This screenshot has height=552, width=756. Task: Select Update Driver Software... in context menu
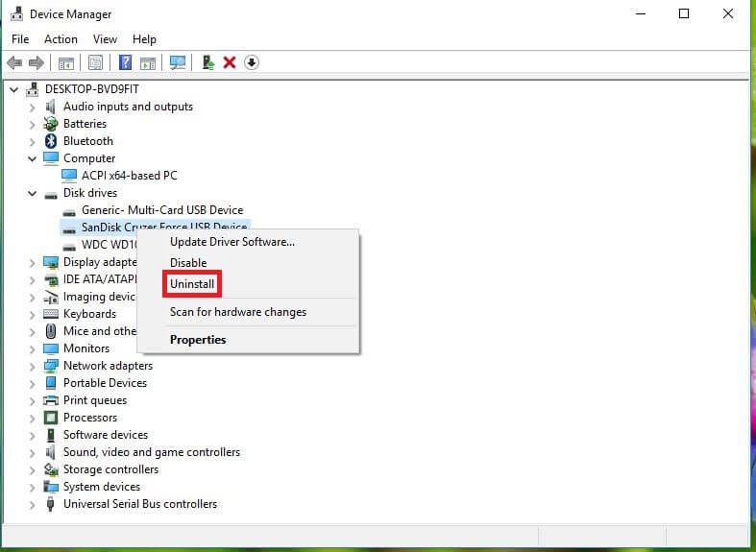pyautogui.click(x=232, y=242)
